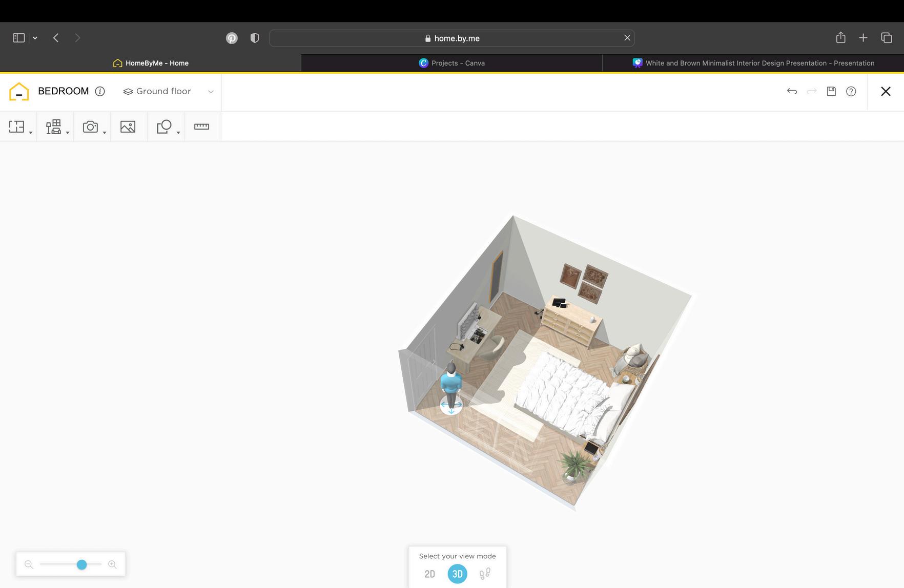Click the Pinterest extension icon
The height and width of the screenshot is (588, 904).
(x=232, y=38)
